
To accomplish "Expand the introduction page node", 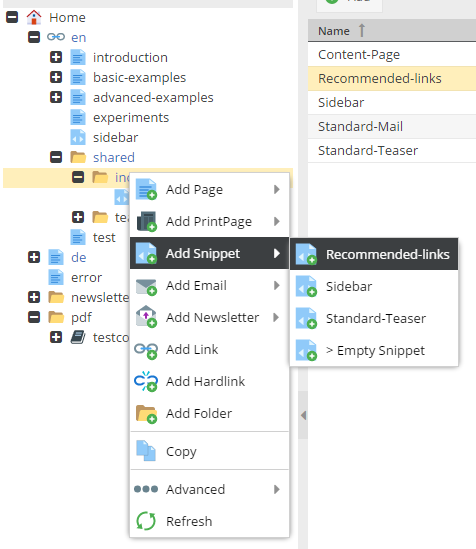I will coord(56,57).
